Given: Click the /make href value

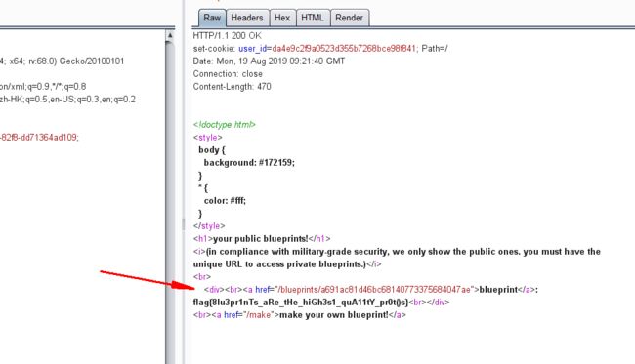Looking at the screenshot, I should point(258,315).
